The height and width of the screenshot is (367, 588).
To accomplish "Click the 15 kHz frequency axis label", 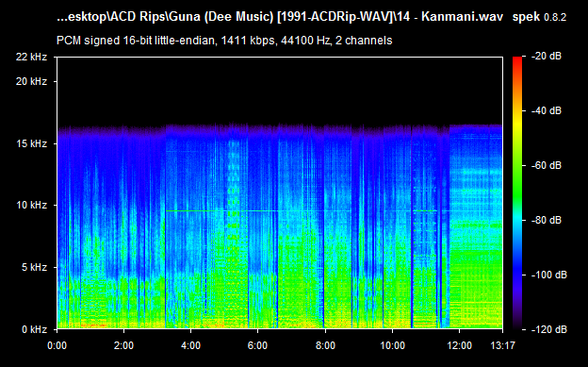I will [x=31, y=143].
